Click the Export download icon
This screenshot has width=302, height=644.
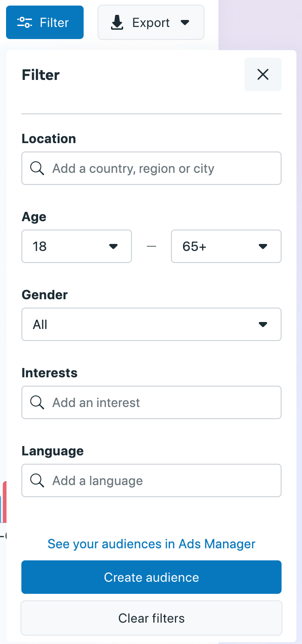(118, 22)
